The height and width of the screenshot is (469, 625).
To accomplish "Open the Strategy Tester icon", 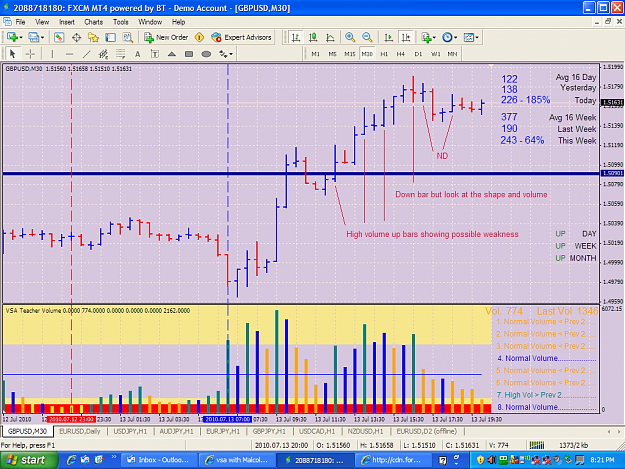I will point(128,37).
